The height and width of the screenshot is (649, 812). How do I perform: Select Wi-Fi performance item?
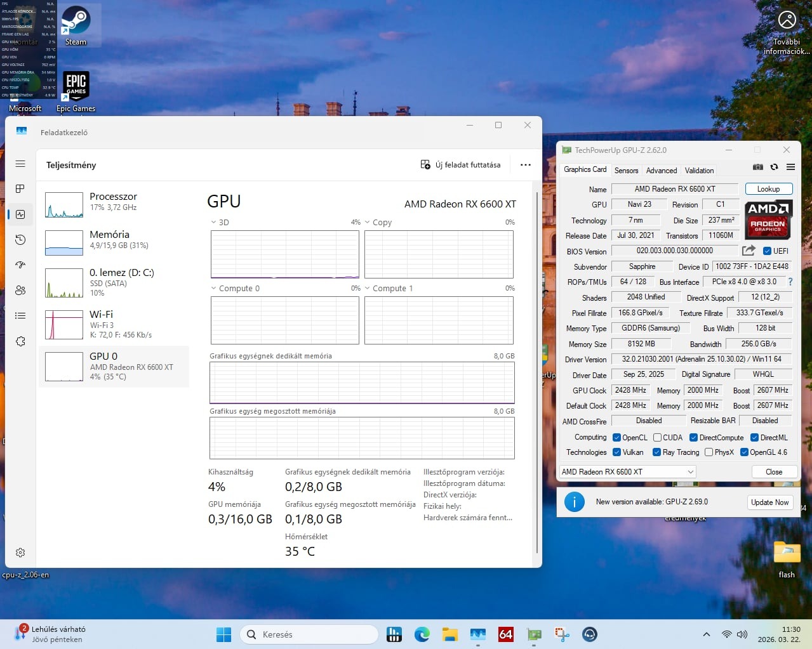[114, 324]
